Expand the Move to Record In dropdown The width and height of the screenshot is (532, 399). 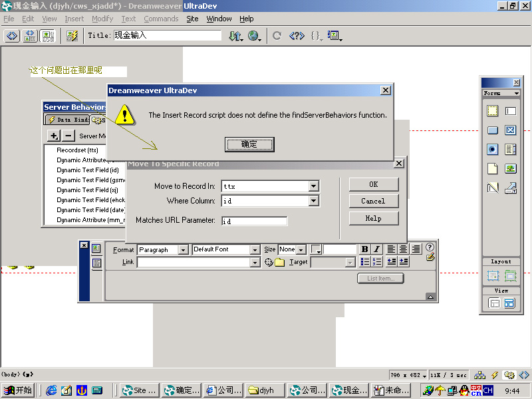click(x=314, y=187)
